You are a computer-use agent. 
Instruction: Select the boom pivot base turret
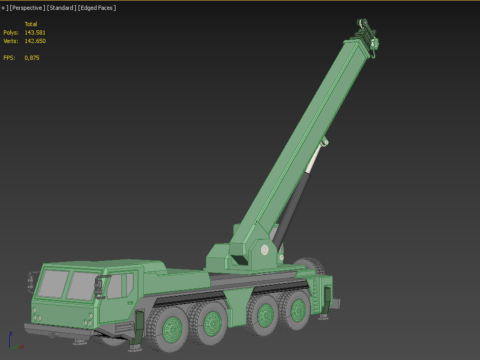coord(247,255)
